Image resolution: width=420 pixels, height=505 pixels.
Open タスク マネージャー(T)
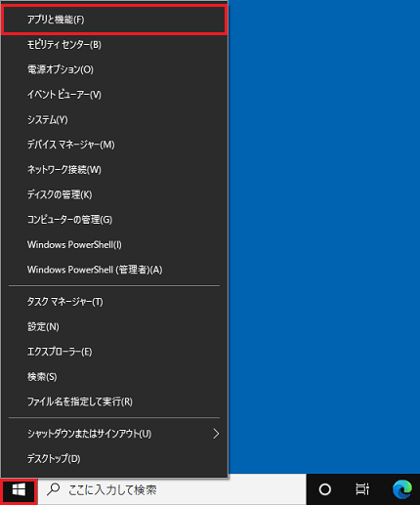(114, 302)
